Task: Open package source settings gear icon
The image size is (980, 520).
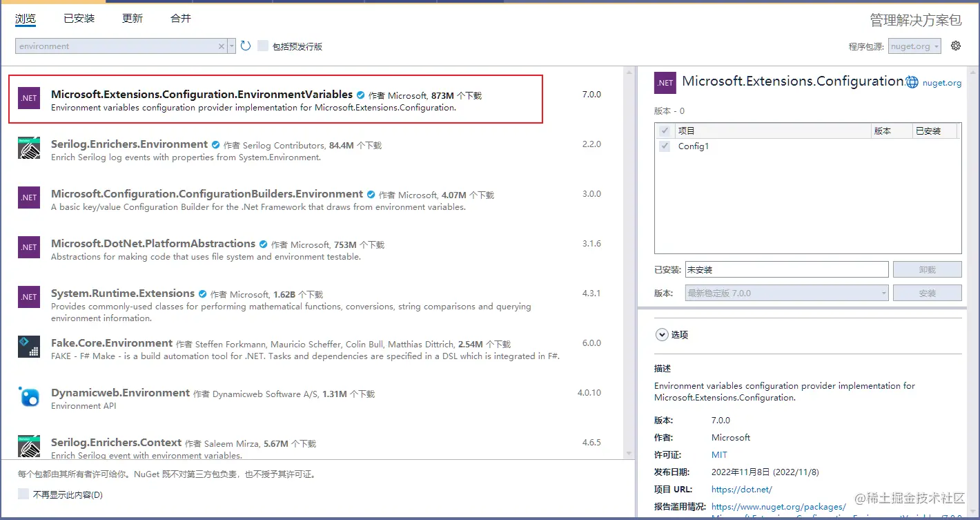Action: coord(956,46)
